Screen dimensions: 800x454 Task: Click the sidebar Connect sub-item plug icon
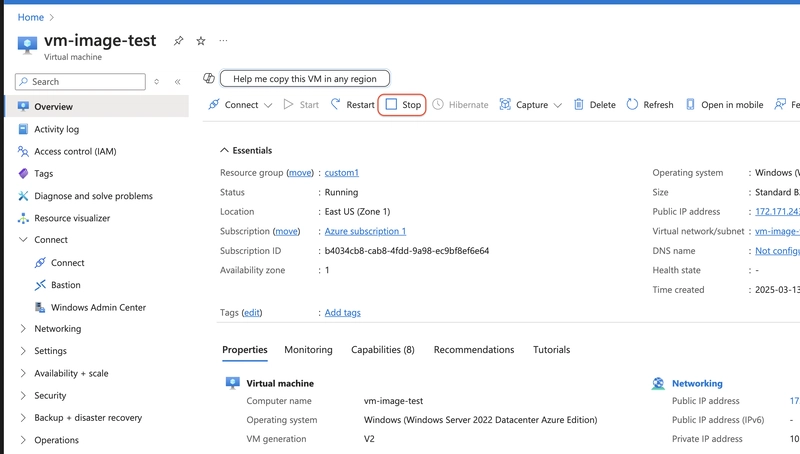(x=40, y=263)
